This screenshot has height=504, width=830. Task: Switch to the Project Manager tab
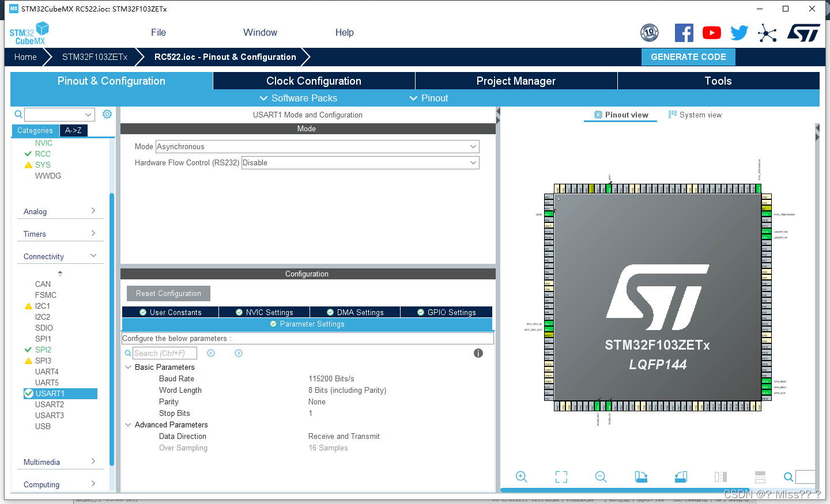516,81
